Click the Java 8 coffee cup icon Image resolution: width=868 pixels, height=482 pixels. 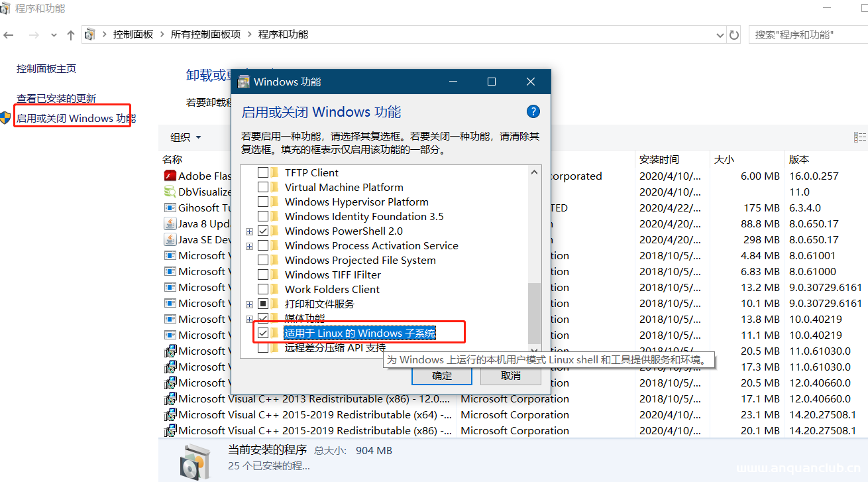coord(170,223)
